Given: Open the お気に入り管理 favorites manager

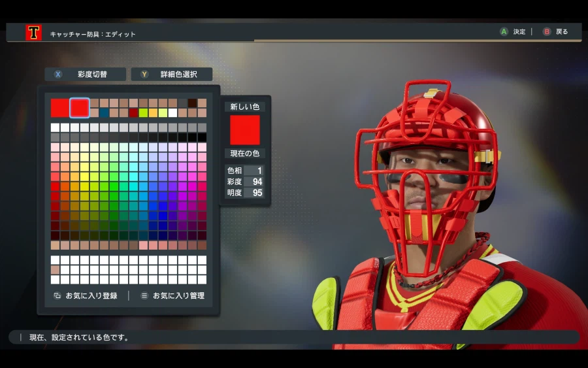Looking at the screenshot, I should coord(178,295).
